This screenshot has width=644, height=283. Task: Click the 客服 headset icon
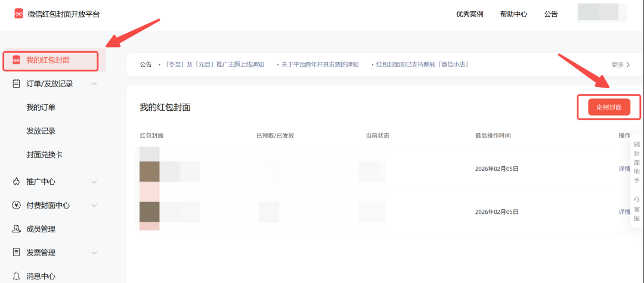click(x=637, y=200)
